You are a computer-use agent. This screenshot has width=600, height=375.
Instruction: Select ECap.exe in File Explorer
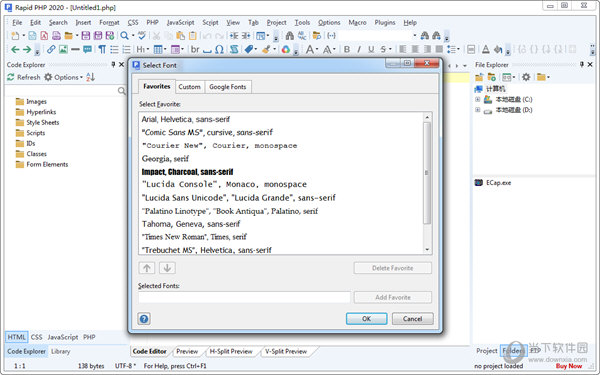pos(493,183)
